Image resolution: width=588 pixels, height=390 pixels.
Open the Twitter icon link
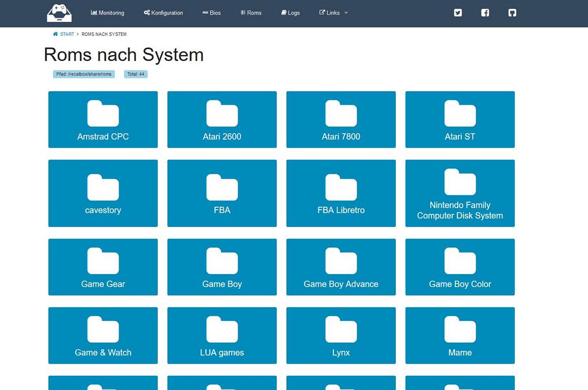(x=458, y=13)
